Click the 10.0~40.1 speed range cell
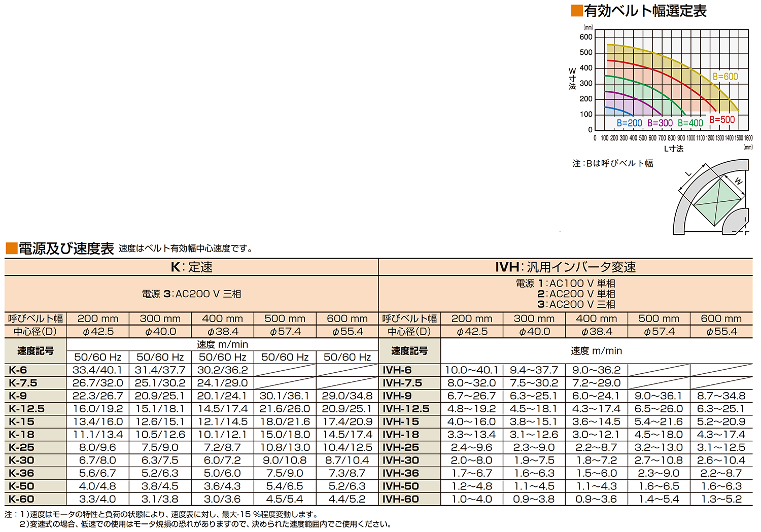Viewport: 761px width, 532px height. click(472, 370)
